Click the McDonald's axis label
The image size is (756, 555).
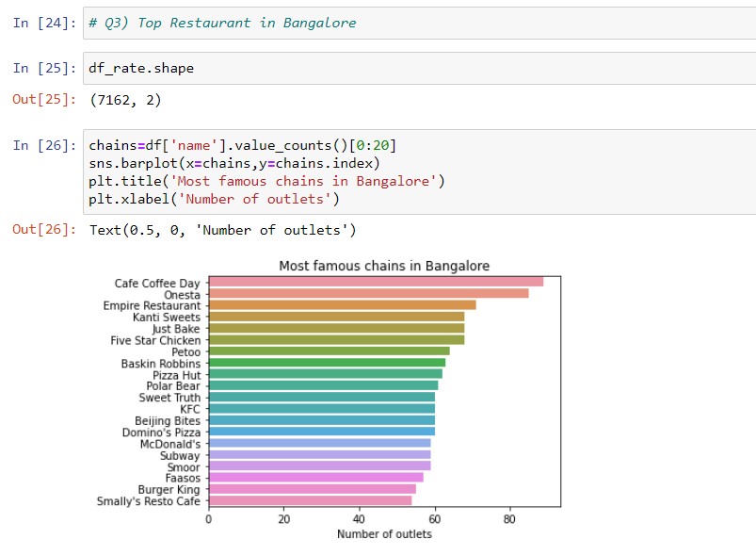pos(170,444)
